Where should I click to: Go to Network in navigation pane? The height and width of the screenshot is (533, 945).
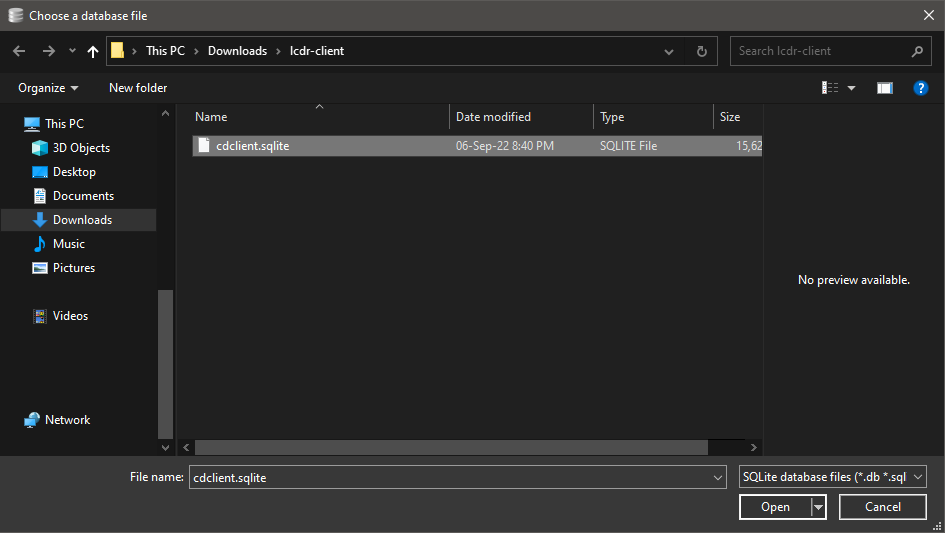click(x=67, y=420)
